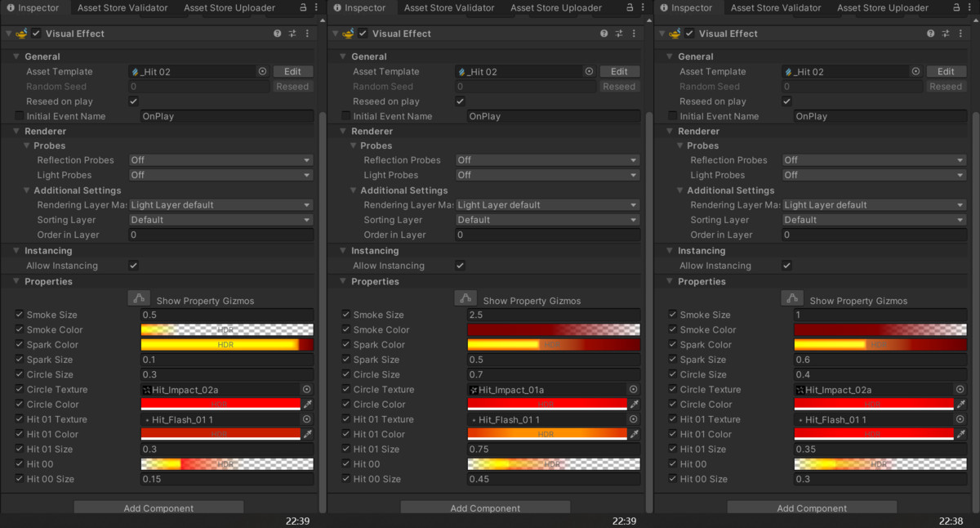Open Rendering Layer Mask dropdown in left panel
The height and width of the screenshot is (528, 980).
click(221, 205)
